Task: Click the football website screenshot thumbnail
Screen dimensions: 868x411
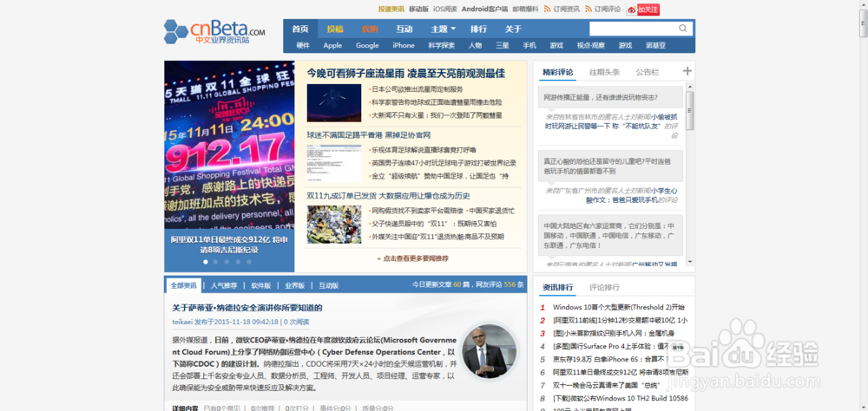Action: [334, 164]
